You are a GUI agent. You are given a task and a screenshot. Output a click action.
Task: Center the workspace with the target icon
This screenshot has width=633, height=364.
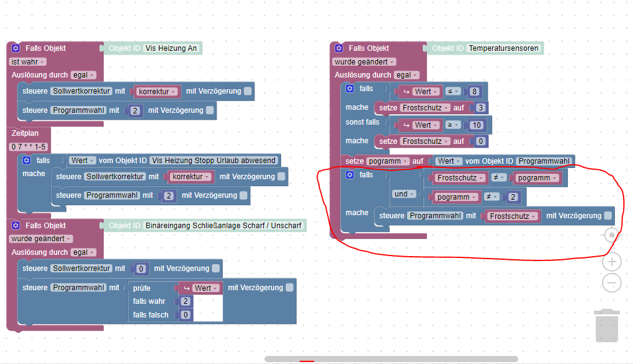(612, 235)
